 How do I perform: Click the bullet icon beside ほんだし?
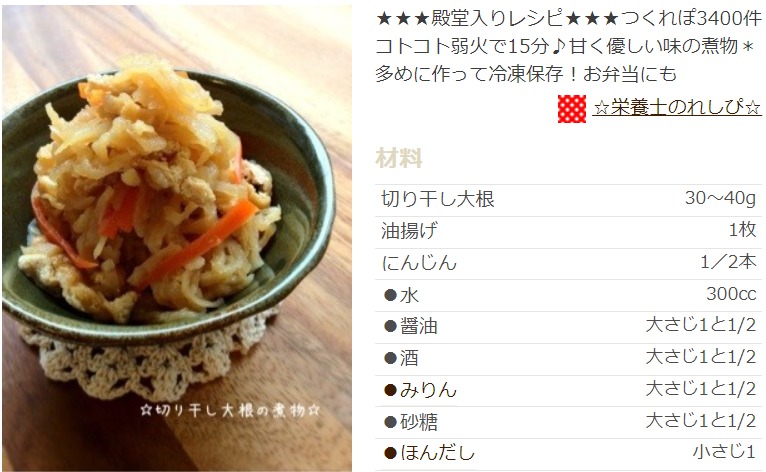390,453
